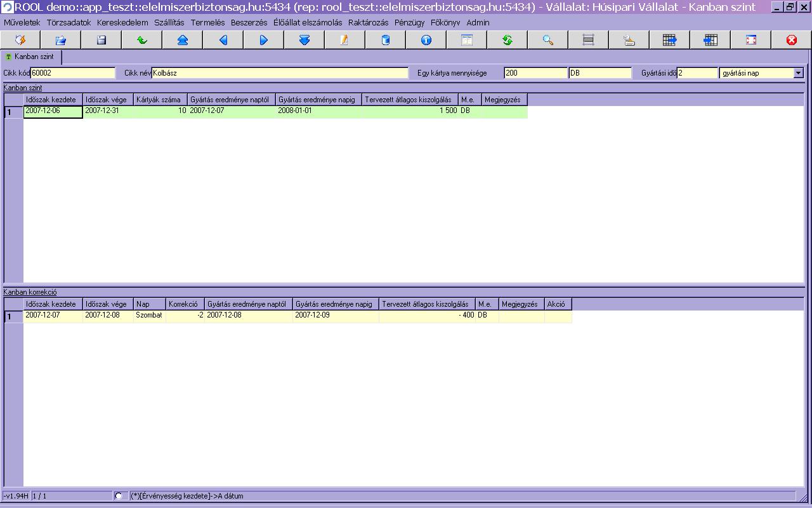Open the Főkönyv menu
Viewport: 812px width, 508px height.
pyautogui.click(x=445, y=22)
